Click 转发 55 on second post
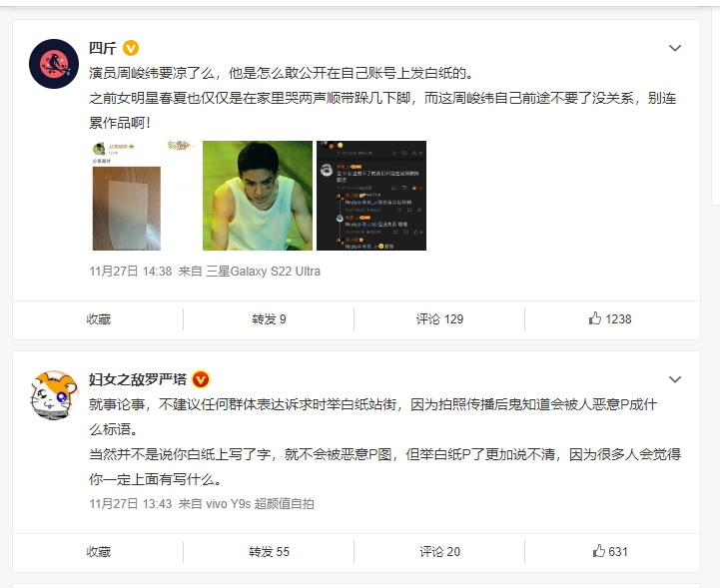The height and width of the screenshot is (588, 720). [x=269, y=551]
